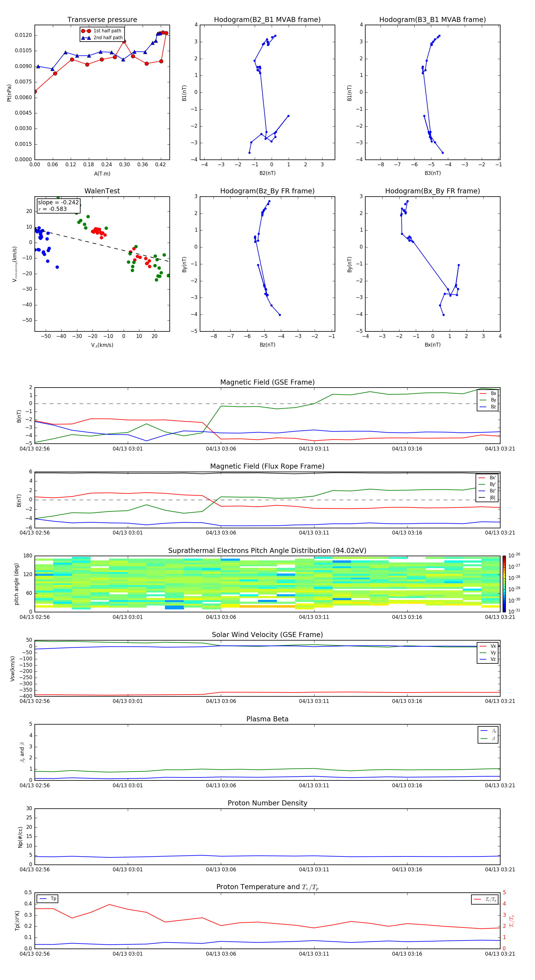Click the "Proton Number Density" title
Screen dimensions: 535x980
(x=267, y=804)
